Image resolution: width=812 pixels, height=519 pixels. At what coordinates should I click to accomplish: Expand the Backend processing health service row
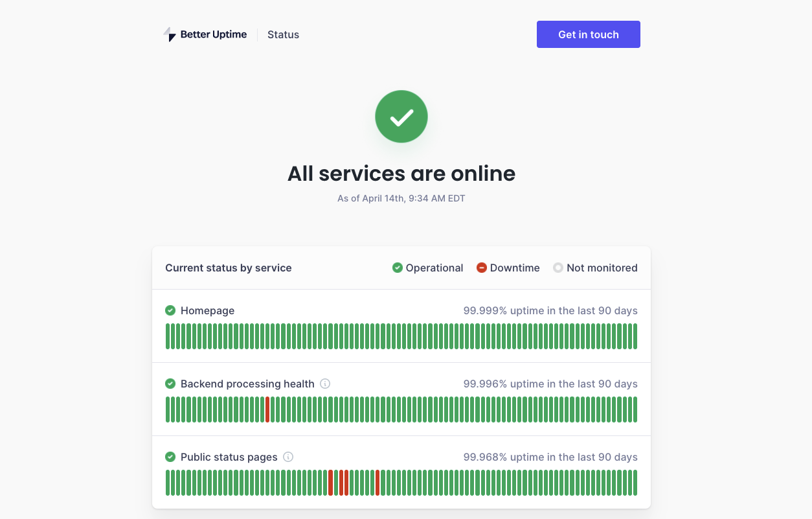coord(401,399)
